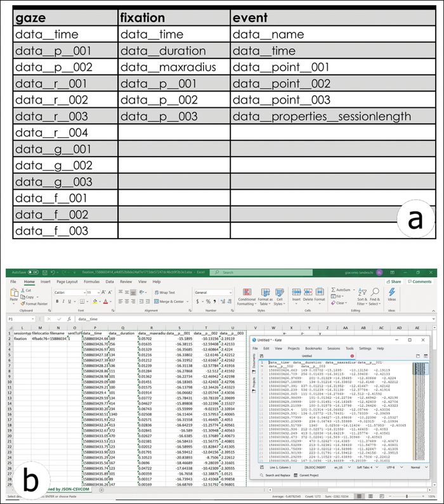
Task: Click the Comma Style icon
Action: tap(214, 302)
